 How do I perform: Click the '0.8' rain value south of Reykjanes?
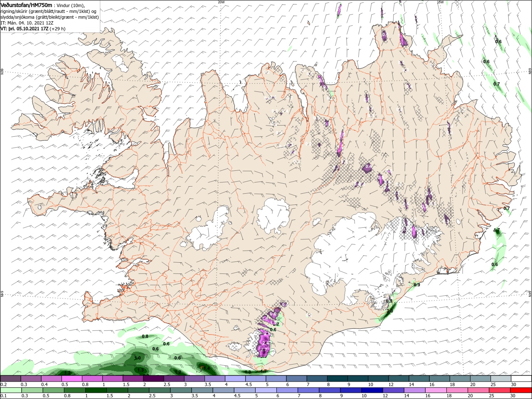coord(145,336)
